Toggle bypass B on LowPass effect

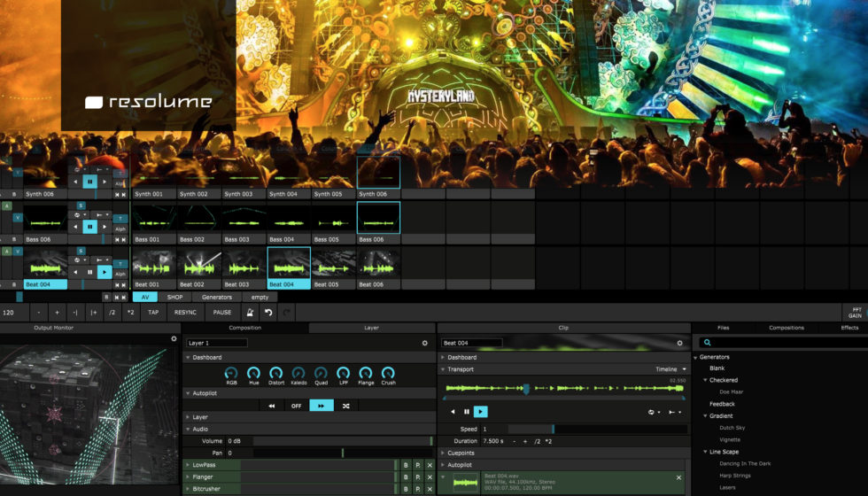406,465
